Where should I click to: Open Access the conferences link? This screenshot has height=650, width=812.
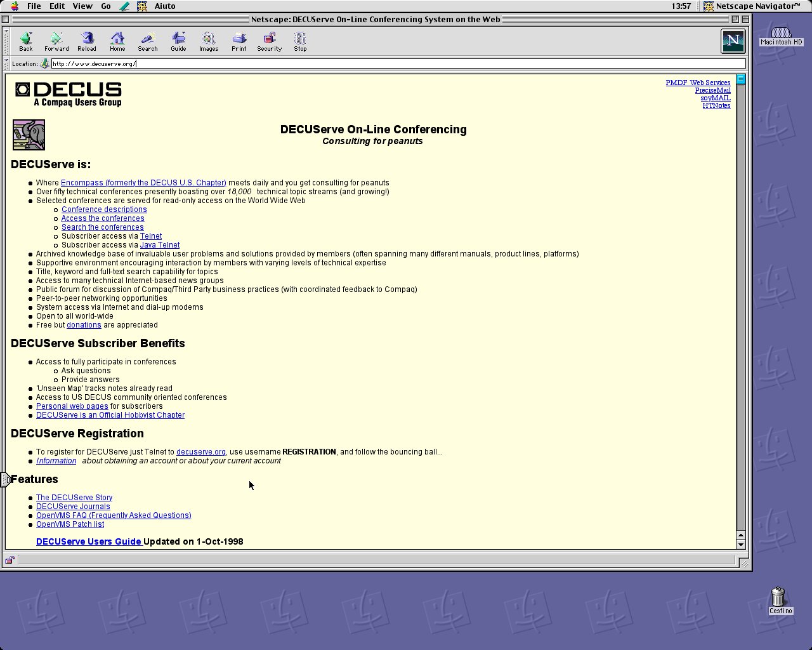pos(103,218)
